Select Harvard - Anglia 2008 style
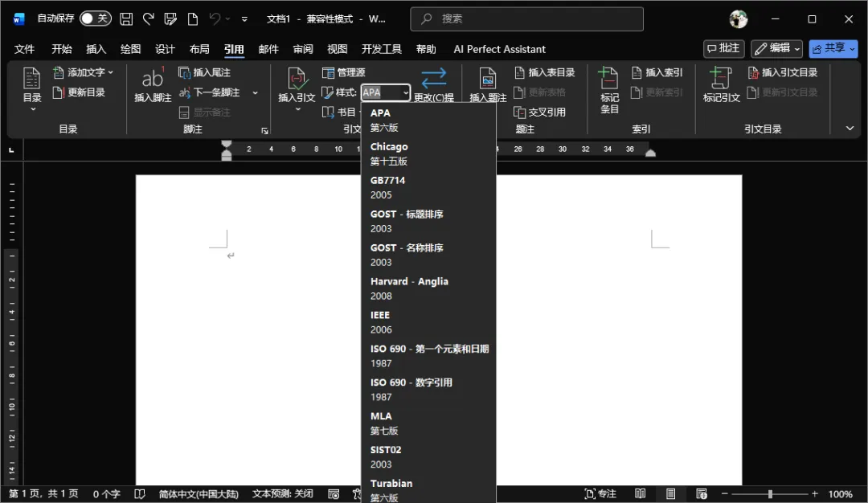The height and width of the screenshot is (503, 868). coord(428,288)
